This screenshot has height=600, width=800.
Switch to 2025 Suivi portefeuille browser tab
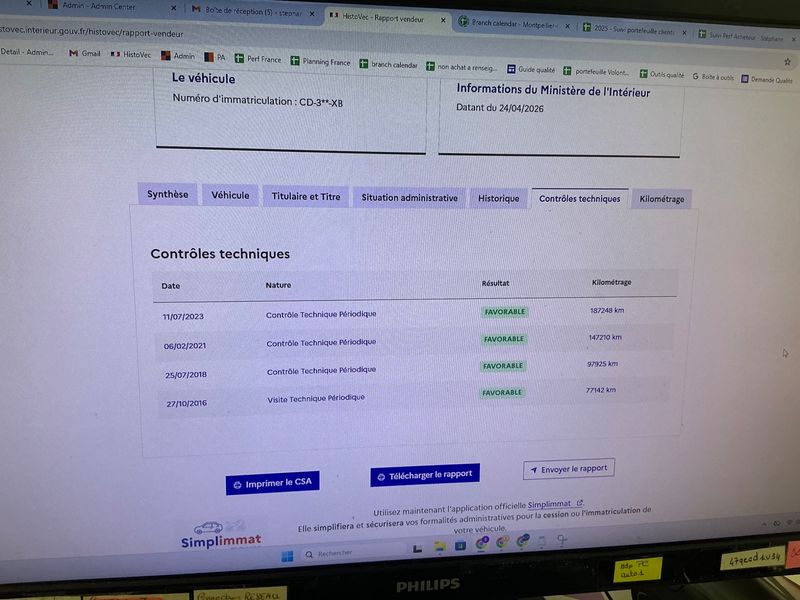click(x=634, y=30)
